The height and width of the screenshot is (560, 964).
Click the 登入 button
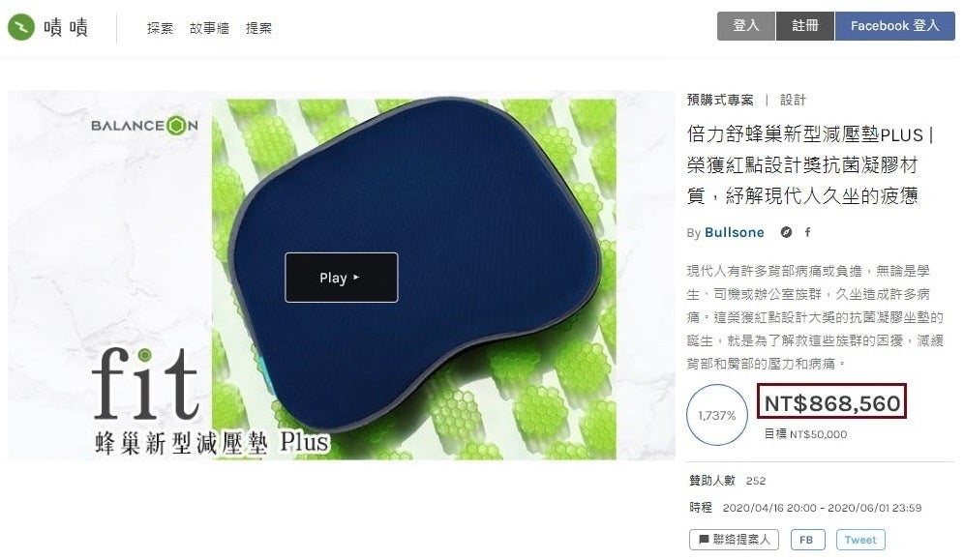click(746, 26)
